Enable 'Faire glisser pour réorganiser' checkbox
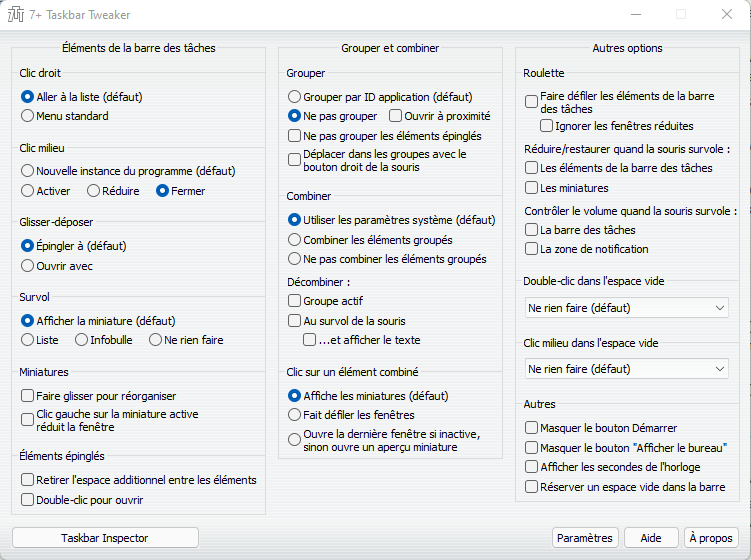This screenshot has width=751, height=560. click(x=28, y=396)
